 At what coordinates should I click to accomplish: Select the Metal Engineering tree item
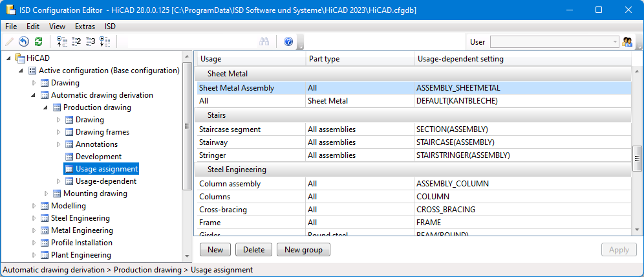(81, 230)
